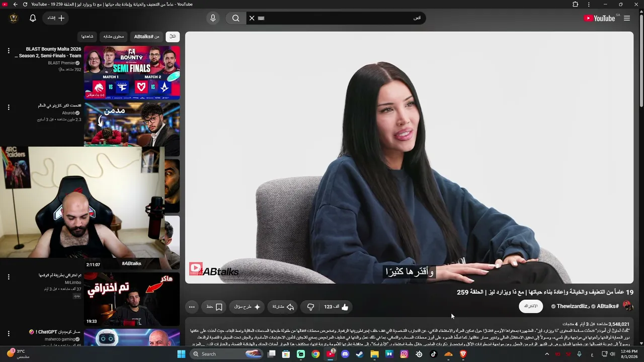Click the Create (إنشاء) button
Image resolution: width=644 pixels, height=362 pixels.
coord(56,18)
